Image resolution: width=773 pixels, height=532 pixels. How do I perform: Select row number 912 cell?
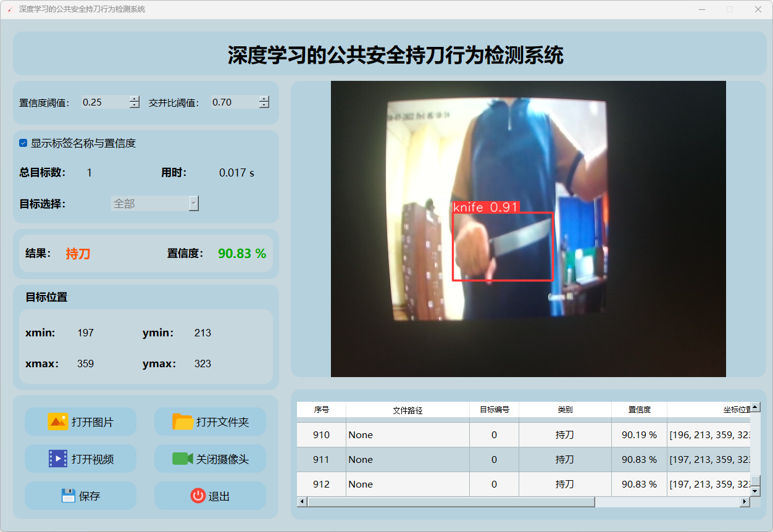point(321,484)
